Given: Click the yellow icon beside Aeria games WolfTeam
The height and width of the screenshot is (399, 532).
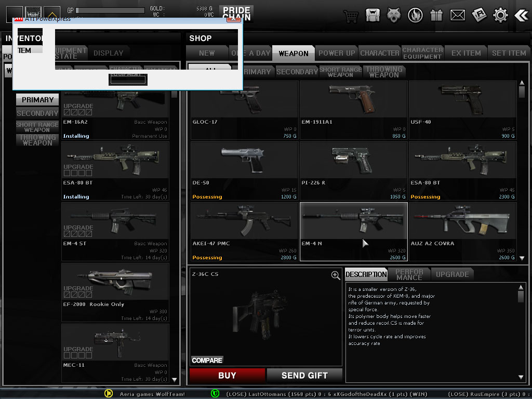Looking at the screenshot, I should [109, 393].
